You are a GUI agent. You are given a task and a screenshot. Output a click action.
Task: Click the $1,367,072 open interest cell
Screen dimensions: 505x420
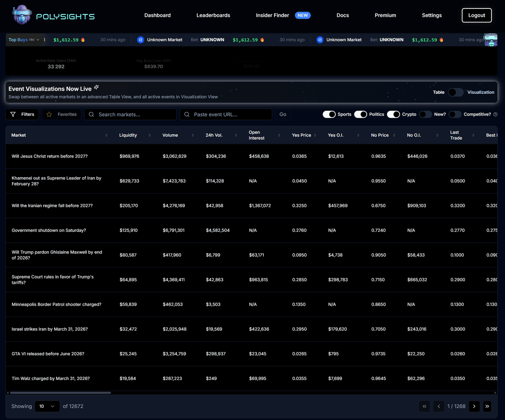click(x=260, y=205)
